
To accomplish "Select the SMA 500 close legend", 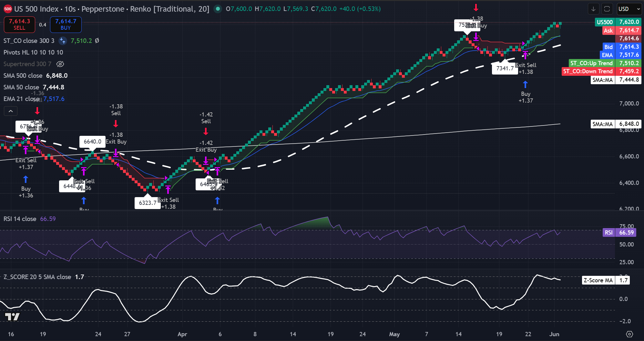I will click(x=23, y=75).
